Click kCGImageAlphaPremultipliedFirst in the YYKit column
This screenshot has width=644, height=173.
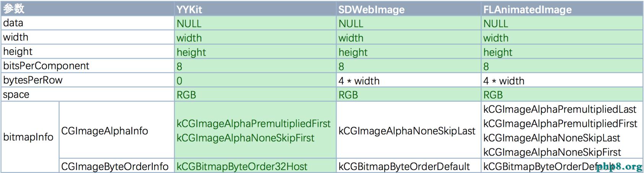click(253, 123)
